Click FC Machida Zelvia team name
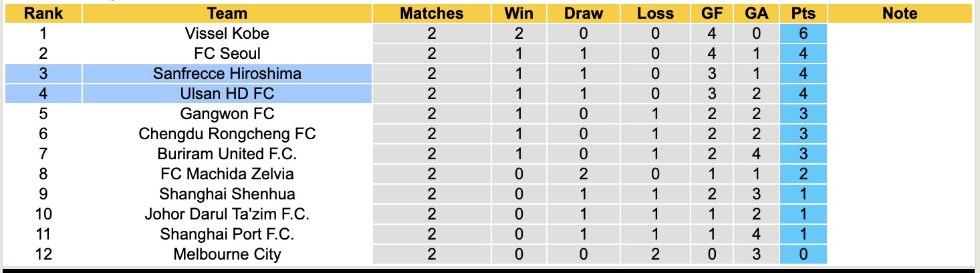The image size is (980, 273). point(227,174)
